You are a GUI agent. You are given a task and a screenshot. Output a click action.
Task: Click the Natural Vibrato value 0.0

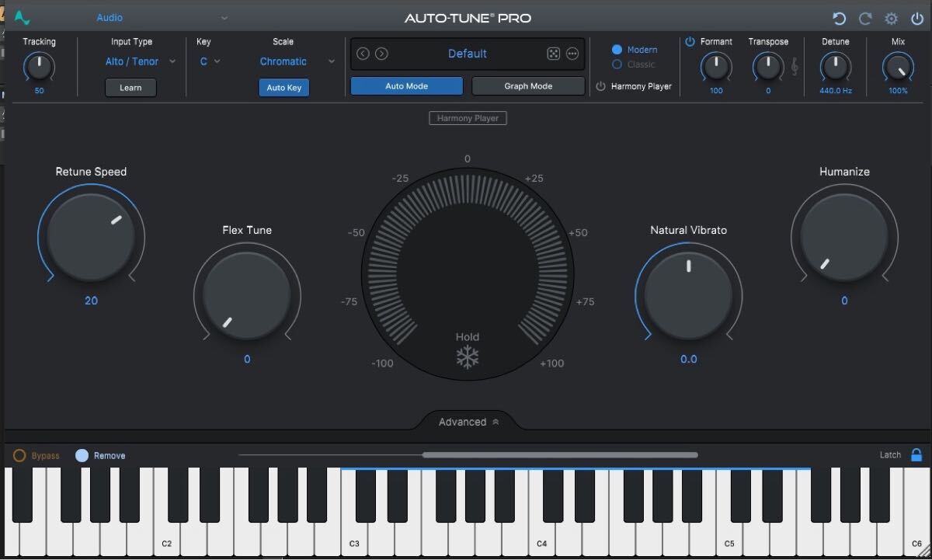pyautogui.click(x=688, y=359)
